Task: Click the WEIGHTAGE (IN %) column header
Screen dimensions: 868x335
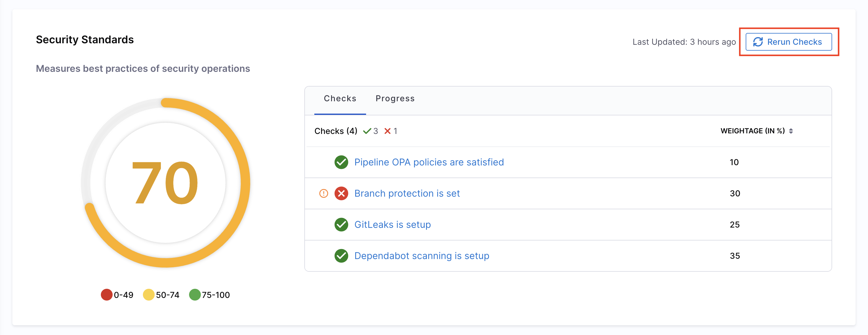Action: [752, 131]
